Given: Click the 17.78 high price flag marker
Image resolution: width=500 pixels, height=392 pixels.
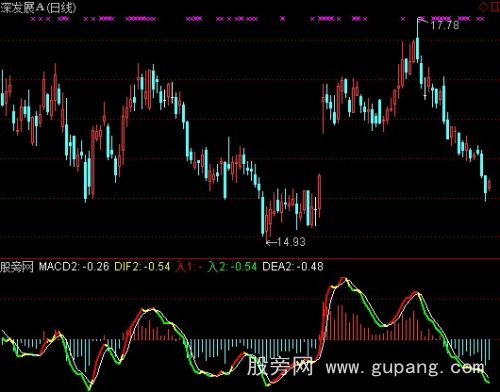Looking at the screenshot, I should tap(438, 24).
